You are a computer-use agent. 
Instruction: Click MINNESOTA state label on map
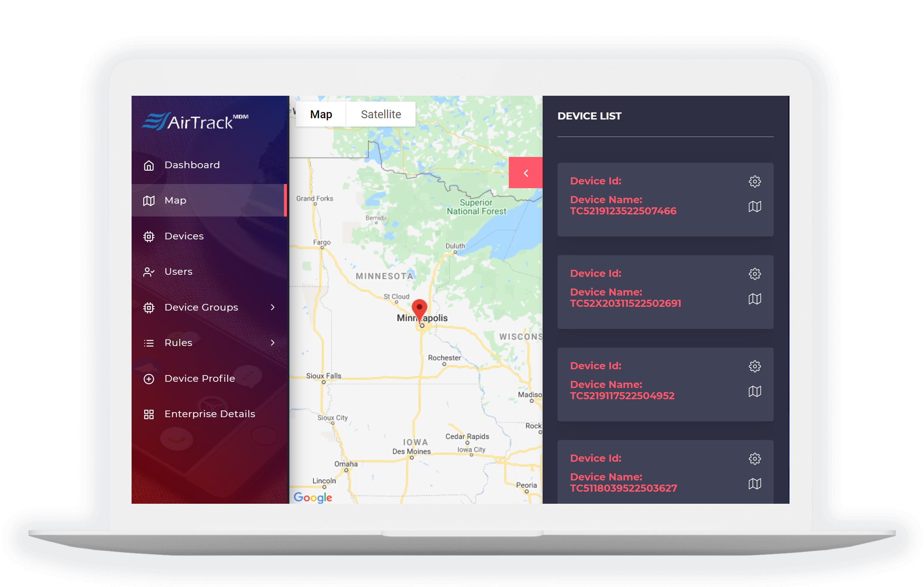tap(384, 276)
